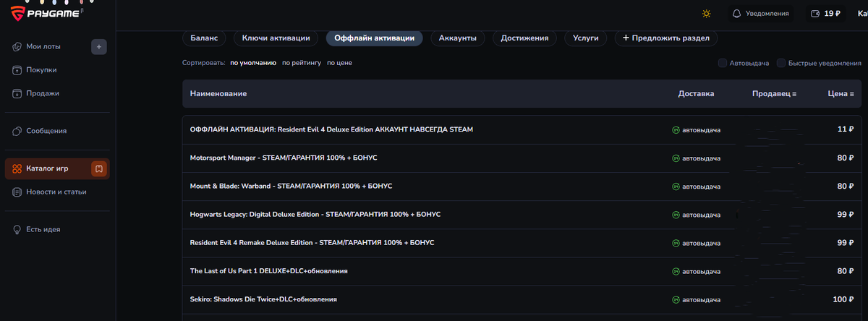Open Новости и статьи in sidebar
The width and height of the screenshot is (868, 321).
56,192
